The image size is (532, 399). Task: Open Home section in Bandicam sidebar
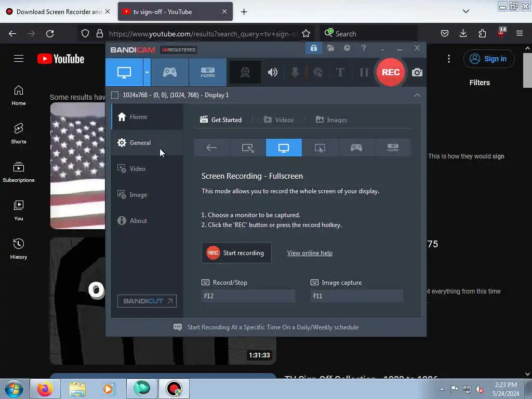click(x=147, y=117)
